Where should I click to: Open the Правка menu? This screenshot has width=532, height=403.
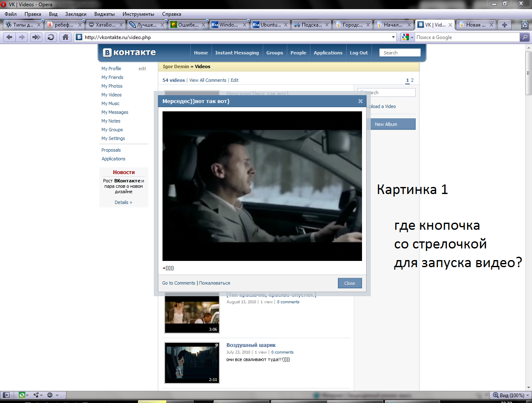[33, 14]
